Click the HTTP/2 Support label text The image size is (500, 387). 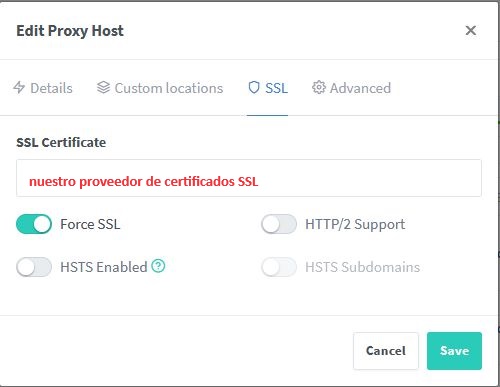point(355,224)
